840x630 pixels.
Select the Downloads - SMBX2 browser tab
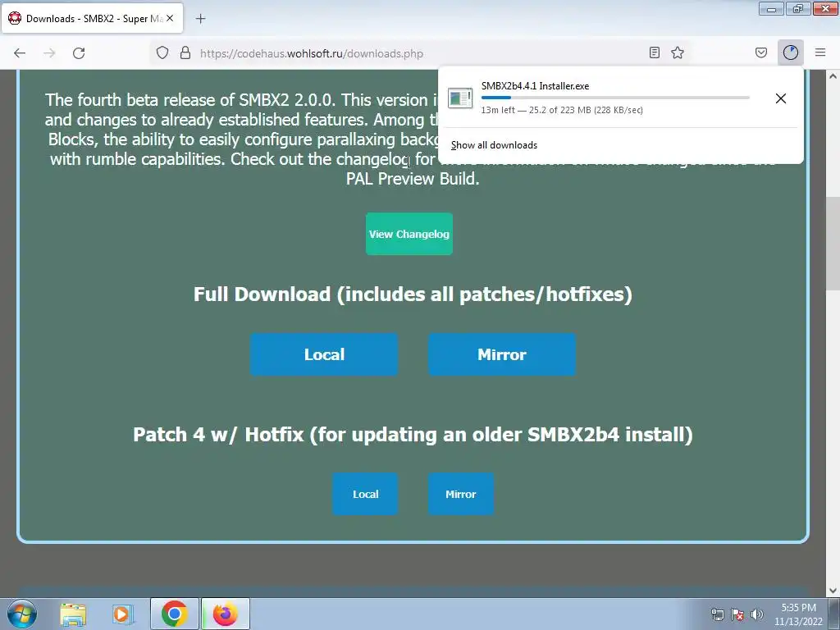(92, 19)
